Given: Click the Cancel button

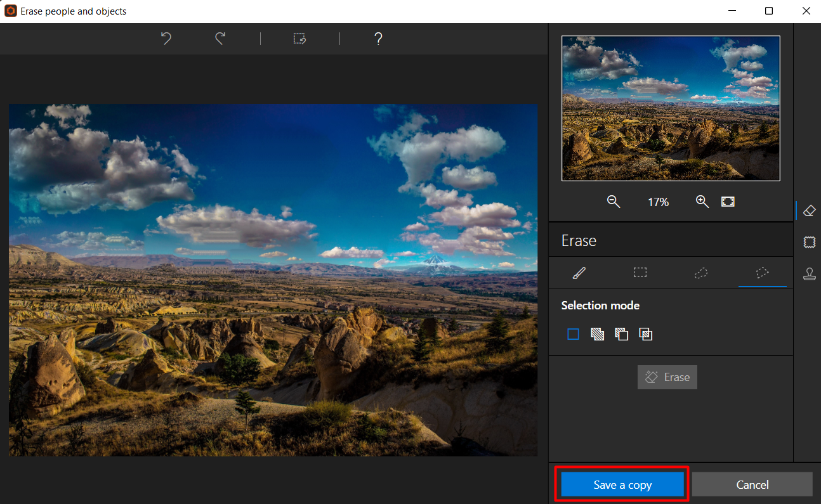Looking at the screenshot, I should (752, 484).
